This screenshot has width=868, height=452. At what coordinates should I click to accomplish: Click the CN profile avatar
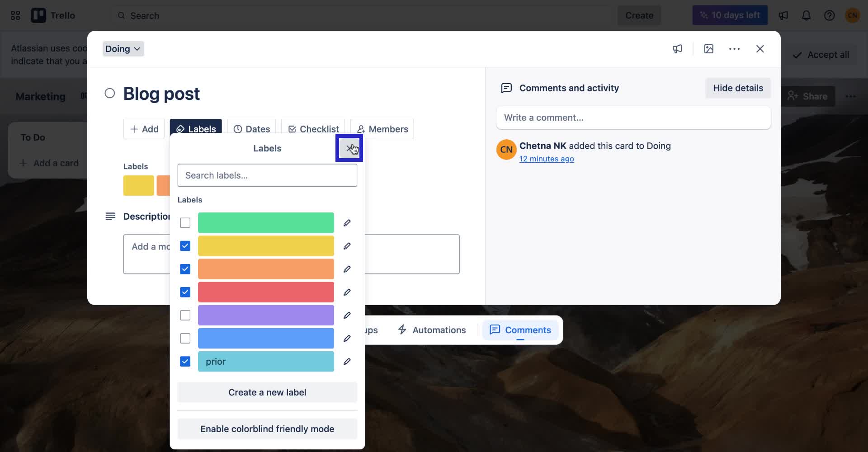coord(853,15)
